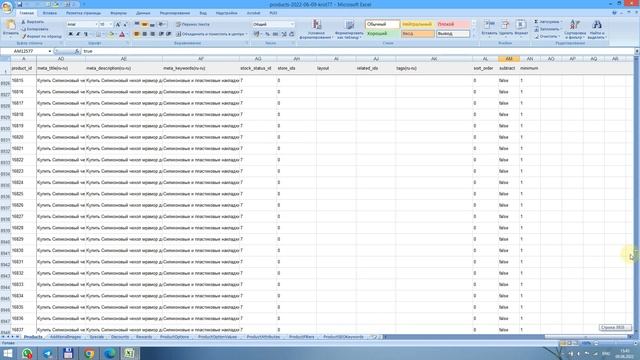Viewport: 640px width, 360px height.
Task: Toggle Align Text Left
Action: click(137, 34)
